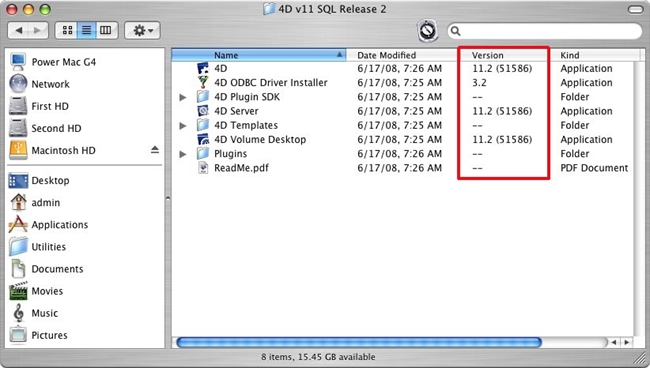Click the compass toolbar icon

point(427,31)
